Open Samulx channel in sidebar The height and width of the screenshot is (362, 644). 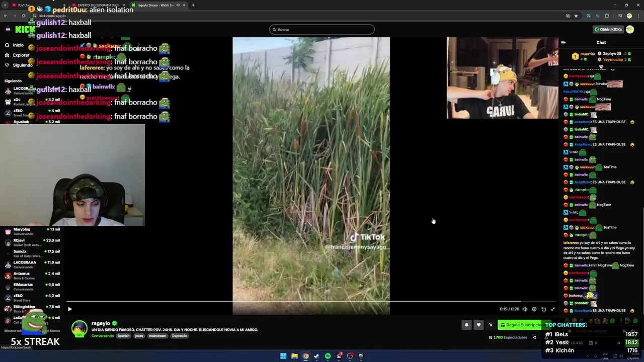[x=31, y=253]
